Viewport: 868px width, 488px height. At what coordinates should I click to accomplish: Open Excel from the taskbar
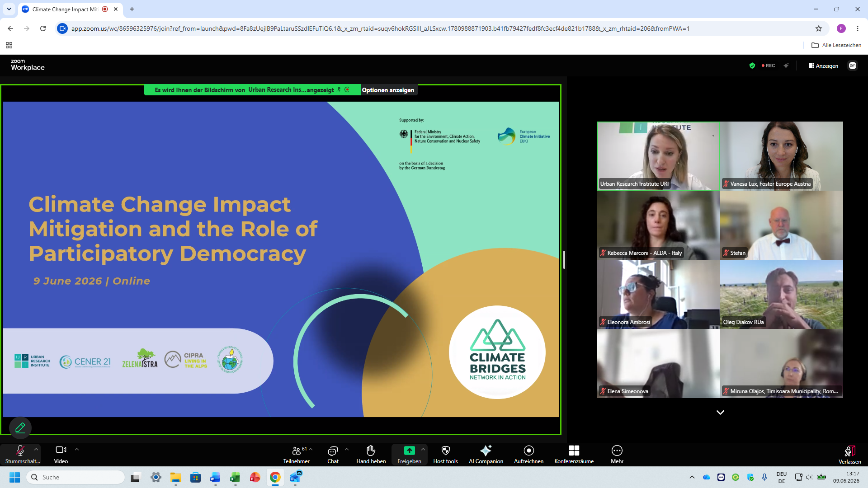click(235, 477)
